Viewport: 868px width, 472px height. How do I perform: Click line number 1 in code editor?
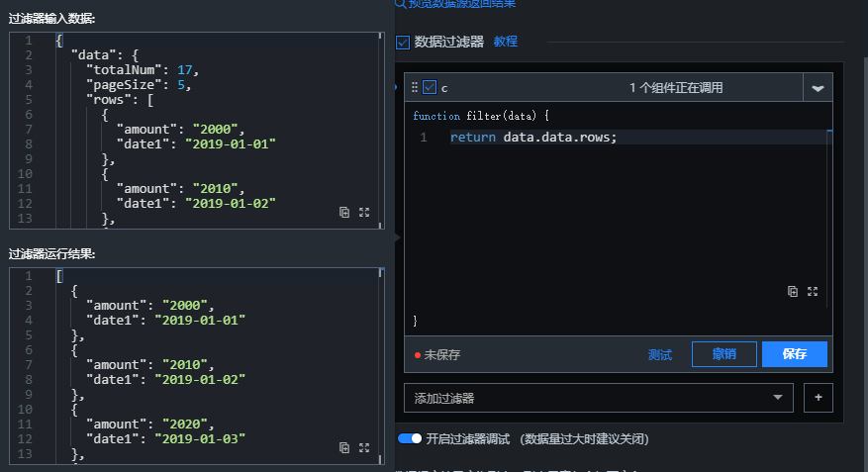[424, 138]
